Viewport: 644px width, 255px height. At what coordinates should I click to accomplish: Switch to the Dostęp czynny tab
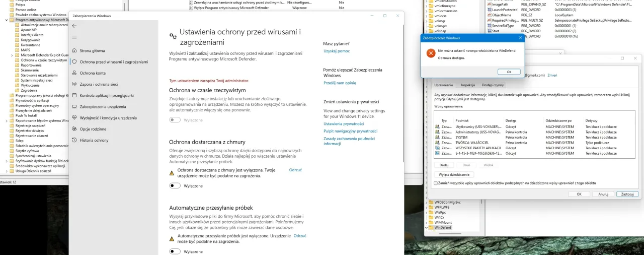(x=493, y=85)
